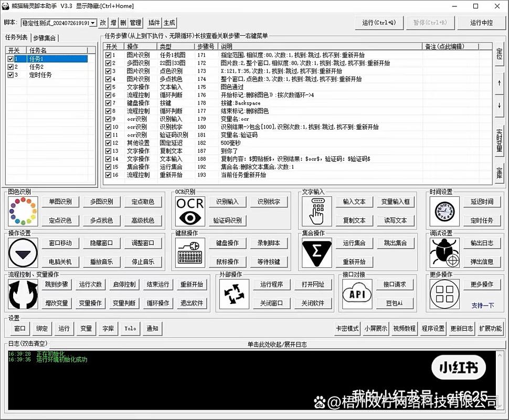Toggle step 7 键盘操作 checkbox
The image size is (509, 420).
pyautogui.click(x=108, y=103)
